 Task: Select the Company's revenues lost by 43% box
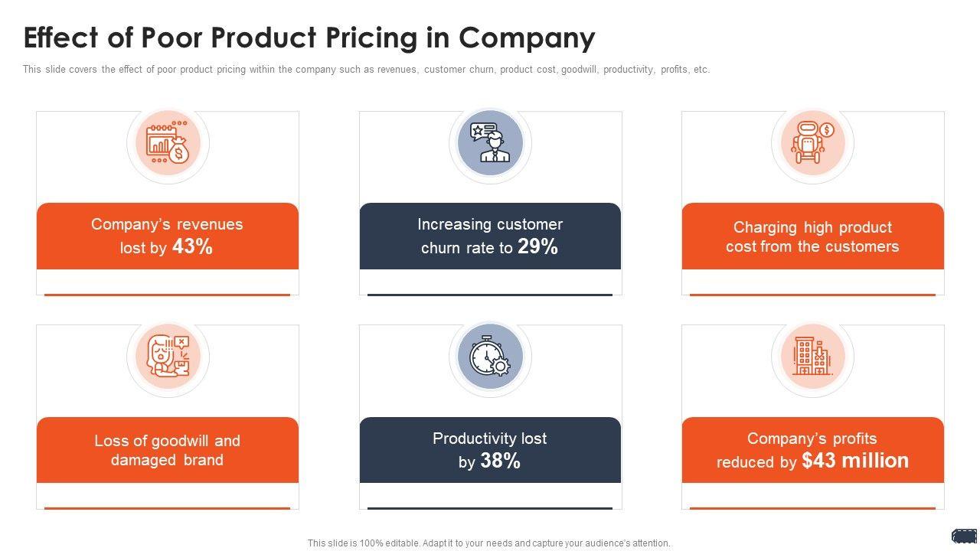coord(168,236)
